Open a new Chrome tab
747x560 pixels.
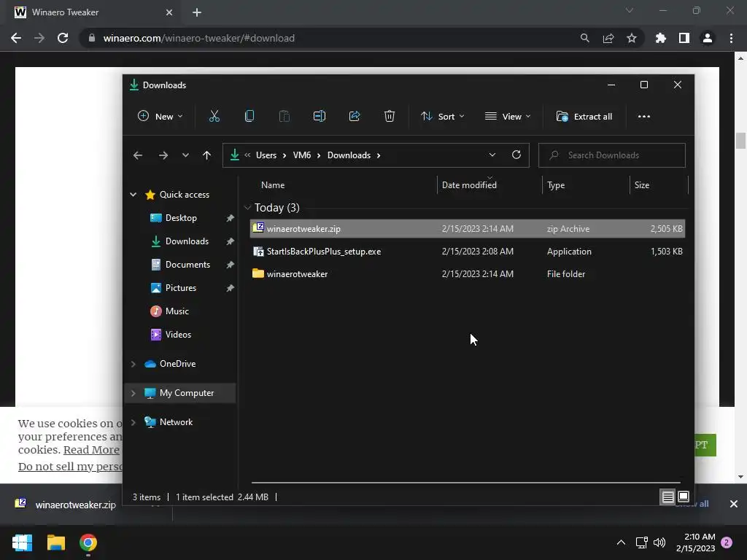tap(197, 12)
